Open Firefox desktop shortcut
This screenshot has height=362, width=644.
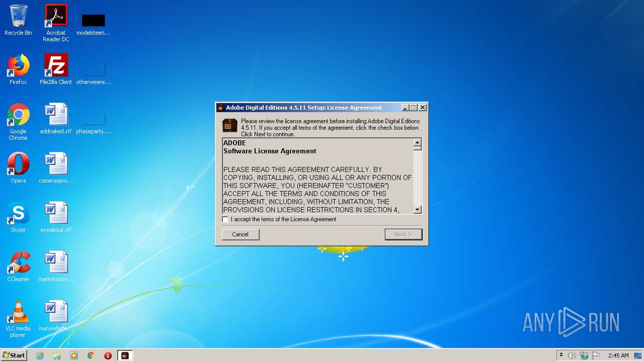(x=18, y=69)
